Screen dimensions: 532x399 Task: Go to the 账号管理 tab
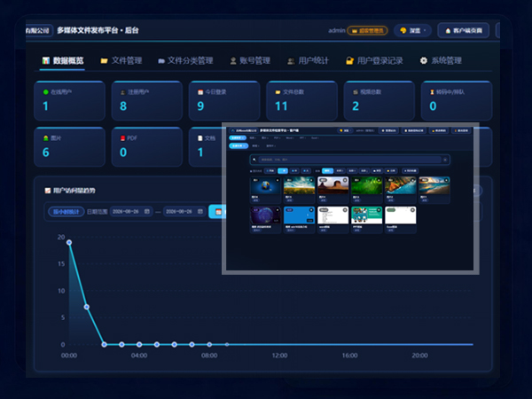click(x=250, y=60)
